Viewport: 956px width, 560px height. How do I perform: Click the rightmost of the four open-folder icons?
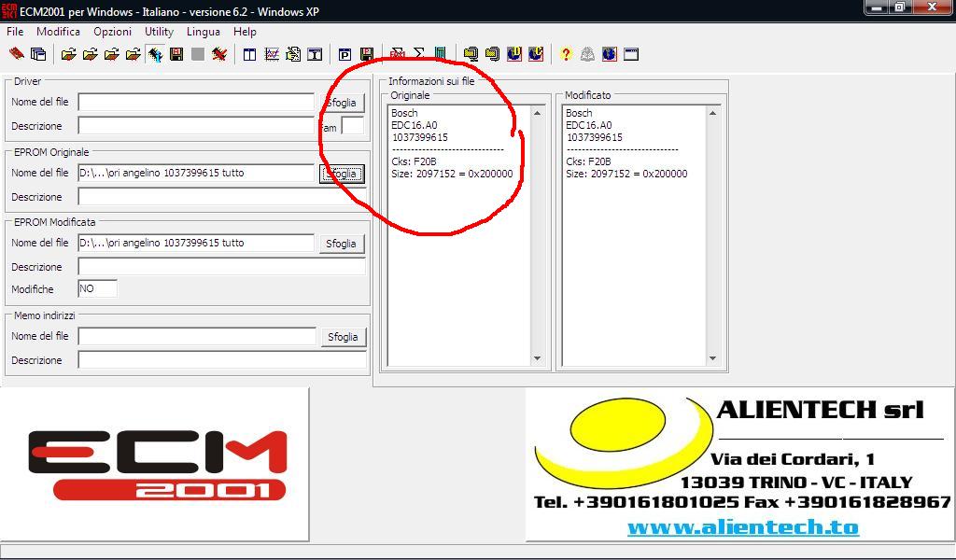point(133,54)
